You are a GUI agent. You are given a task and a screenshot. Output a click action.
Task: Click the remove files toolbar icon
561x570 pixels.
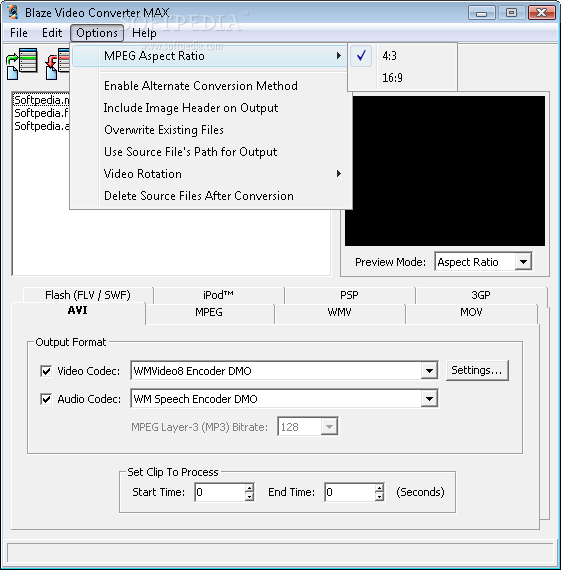(x=57, y=64)
